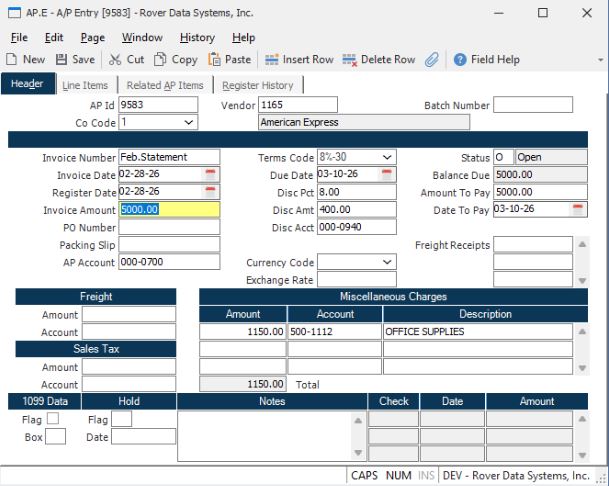Image resolution: width=609 pixels, height=486 pixels.
Task: Toggle the 1099 Data Flag checkbox
Action: point(53,419)
